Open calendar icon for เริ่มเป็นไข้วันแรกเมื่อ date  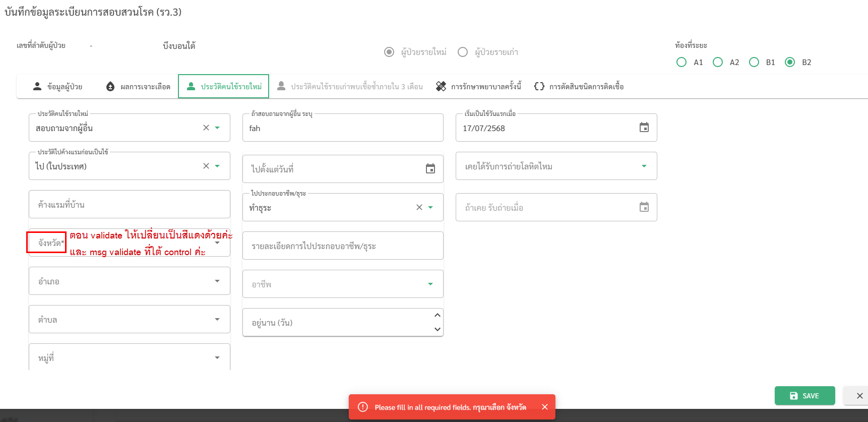[x=644, y=128]
